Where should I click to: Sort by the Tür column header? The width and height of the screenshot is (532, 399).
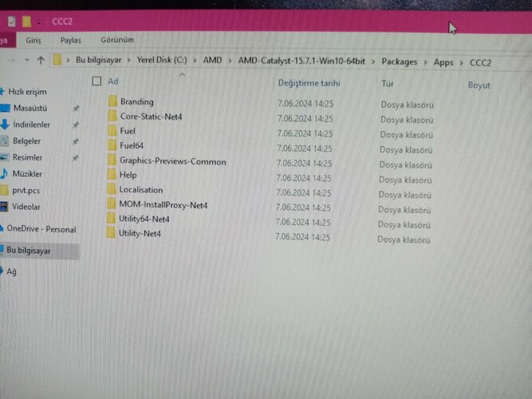pyautogui.click(x=387, y=84)
